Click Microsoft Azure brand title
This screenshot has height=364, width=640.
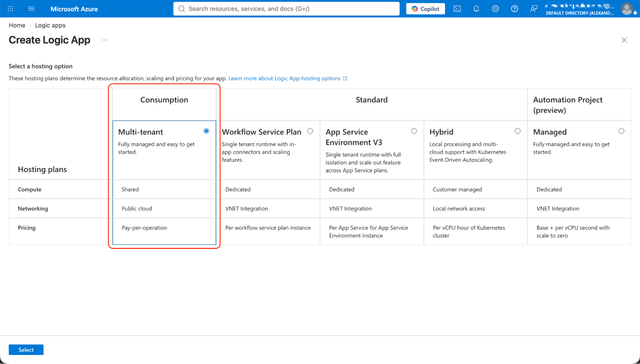coord(74,9)
